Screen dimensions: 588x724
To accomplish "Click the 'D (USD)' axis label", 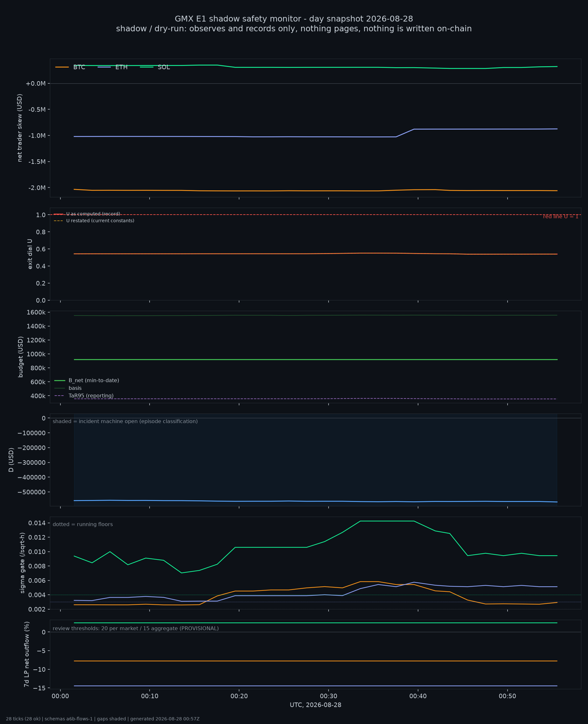I will (11, 460).
